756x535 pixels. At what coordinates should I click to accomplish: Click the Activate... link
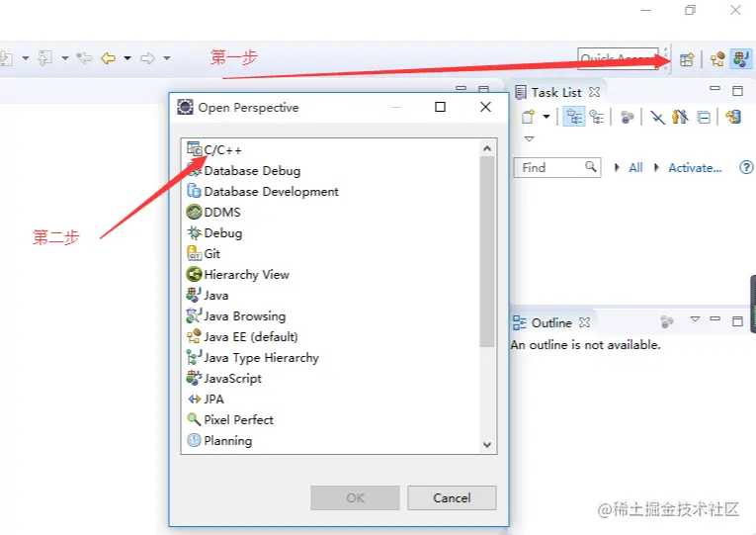pos(695,167)
